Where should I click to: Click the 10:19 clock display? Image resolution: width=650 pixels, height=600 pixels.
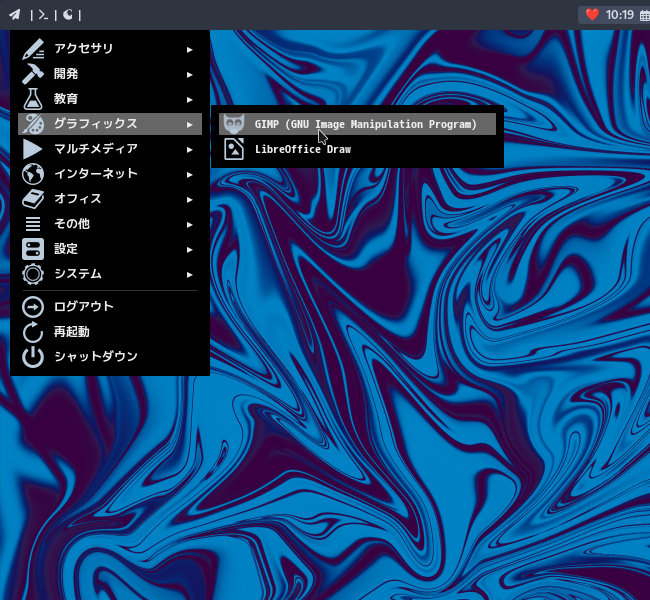(620, 15)
